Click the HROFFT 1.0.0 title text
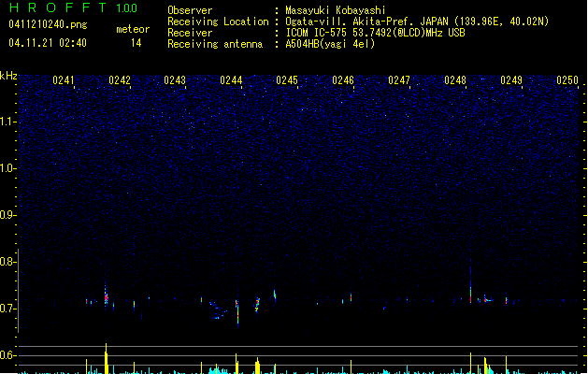The height and width of the screenshot is (374, 588). 73,7
